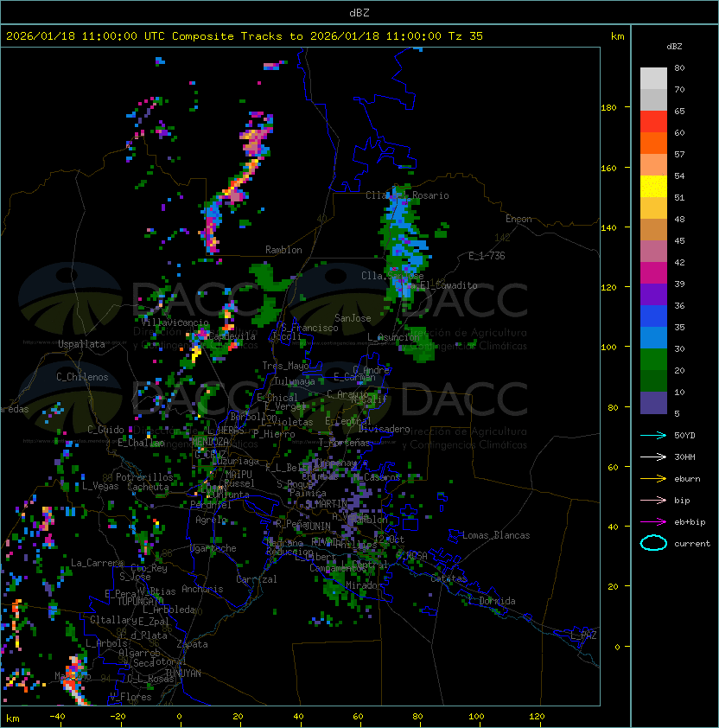This screenshot has height=728, width=719.
Task: Select the purple 39 dBZ legend swatch
Action: (653, 294)
